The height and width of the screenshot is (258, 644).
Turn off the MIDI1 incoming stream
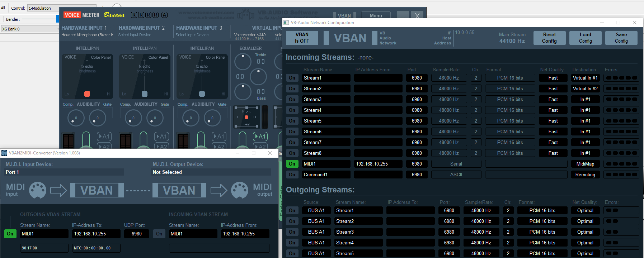tap(292, 164)
